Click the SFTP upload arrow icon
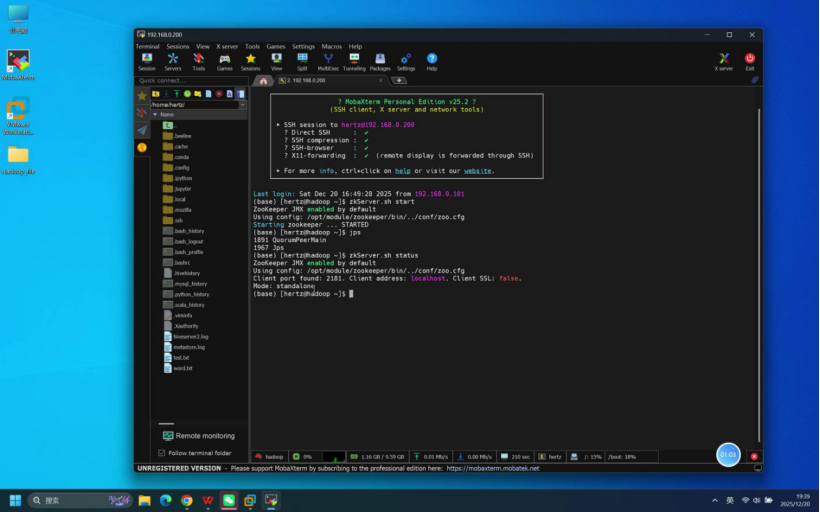This screenshot has width=820, height=512. tap(177, 94)
